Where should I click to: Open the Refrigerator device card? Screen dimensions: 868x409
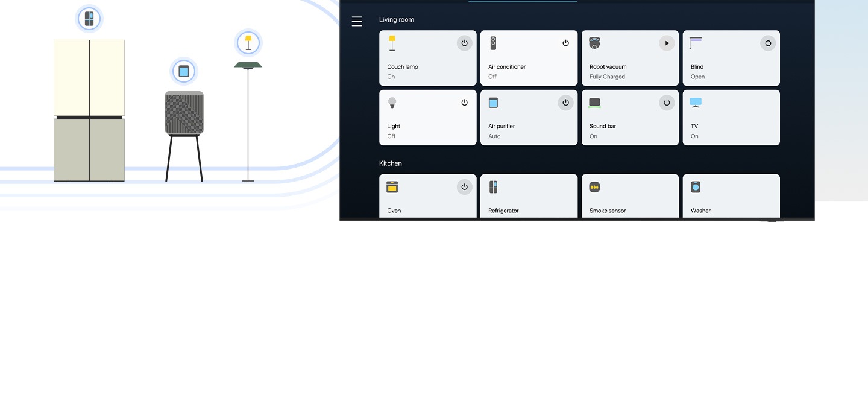point(529,196)
